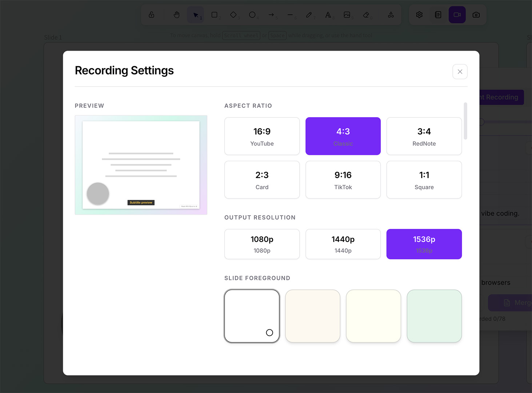Image resolution: width=532 pixels, height=393 pixels.
Task: Click the video recording camera icon
Action: tap(457, 15)
